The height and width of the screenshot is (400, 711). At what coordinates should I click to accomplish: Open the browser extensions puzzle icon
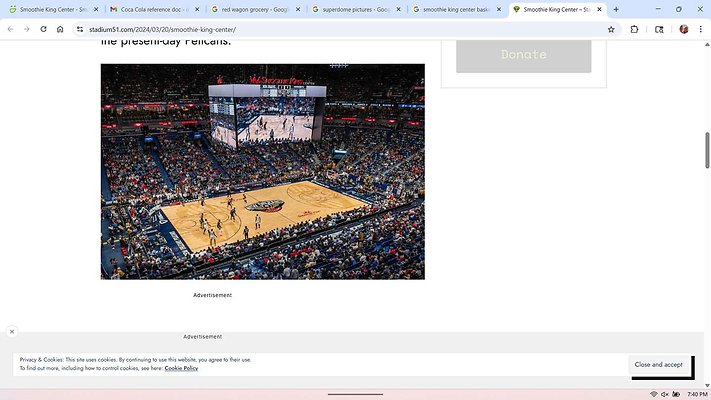[x=635, y=29]
